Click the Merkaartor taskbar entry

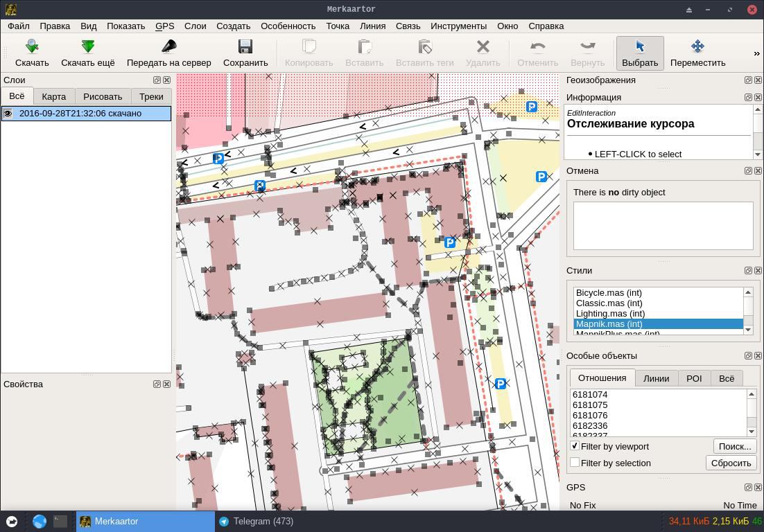[x=145, y=522]
